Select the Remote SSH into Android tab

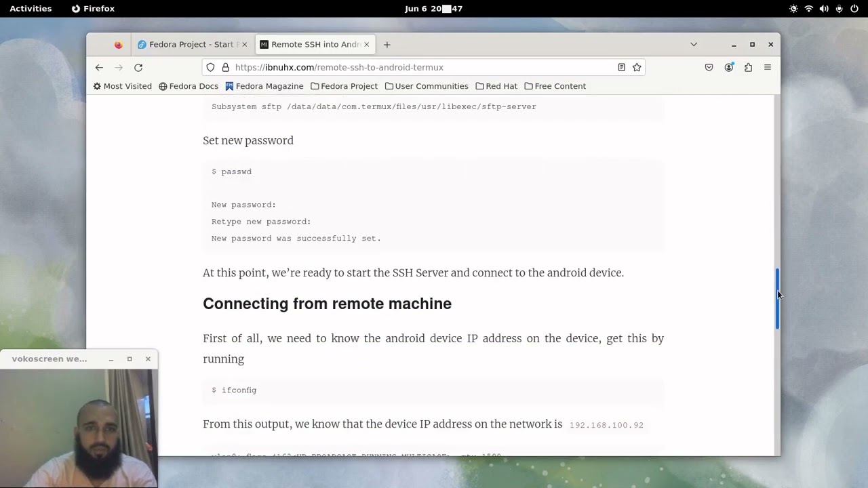[x=315, y=45]
